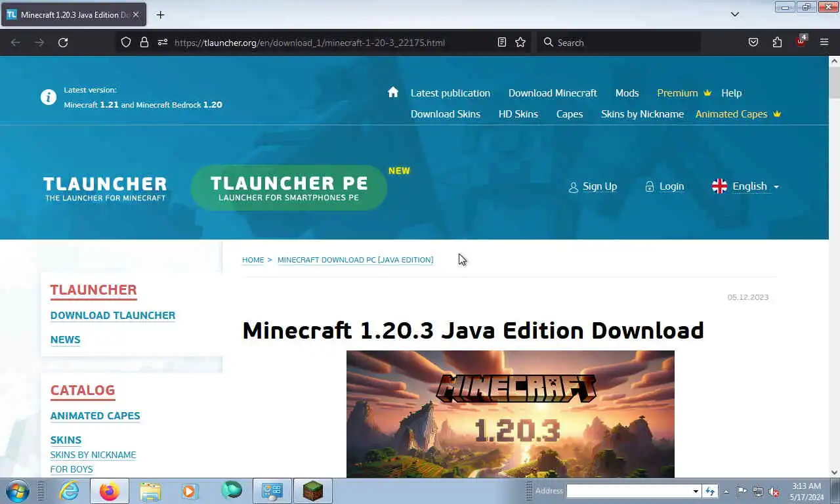Click the taskbar Address input field

tap(629, 491)
